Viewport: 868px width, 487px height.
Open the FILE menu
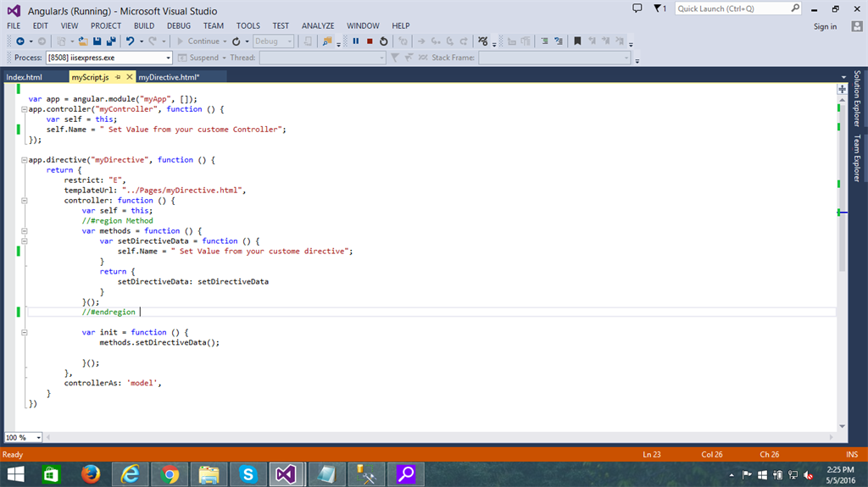click(x=14, y=26)
